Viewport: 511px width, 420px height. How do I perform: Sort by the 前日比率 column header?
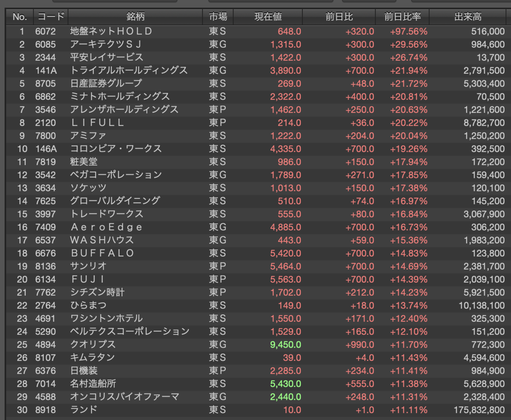[x=402, y=17]
